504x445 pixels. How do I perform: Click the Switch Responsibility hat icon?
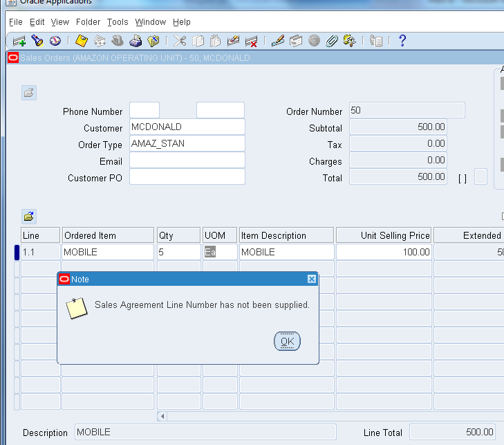[x=118, y=41]
